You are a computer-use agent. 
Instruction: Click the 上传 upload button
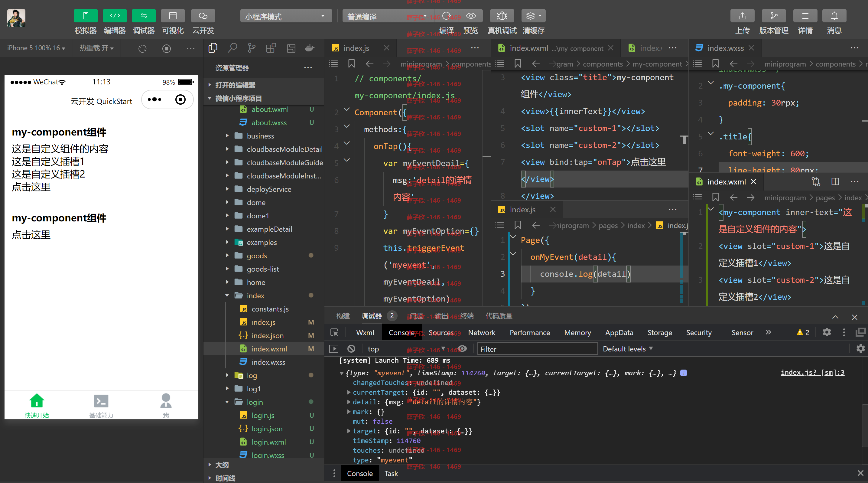742,16
